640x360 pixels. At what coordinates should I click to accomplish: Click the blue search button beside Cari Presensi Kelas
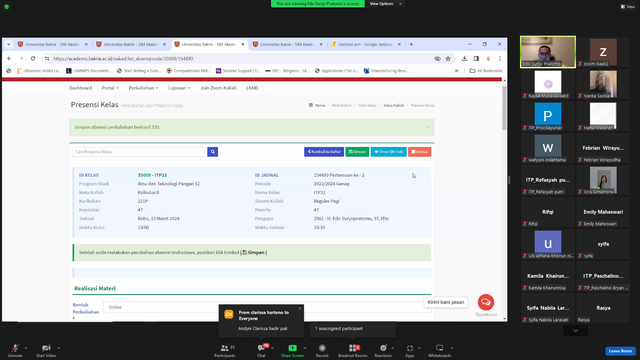coord(213,152)
